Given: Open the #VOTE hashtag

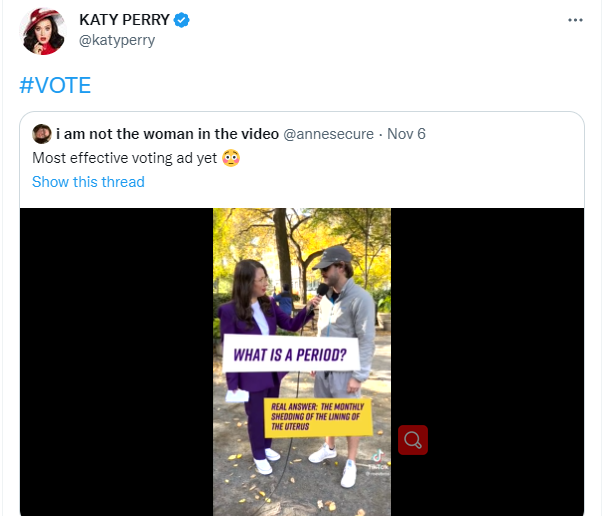Looking at the screenshot, I should click(x=55, y=85).
